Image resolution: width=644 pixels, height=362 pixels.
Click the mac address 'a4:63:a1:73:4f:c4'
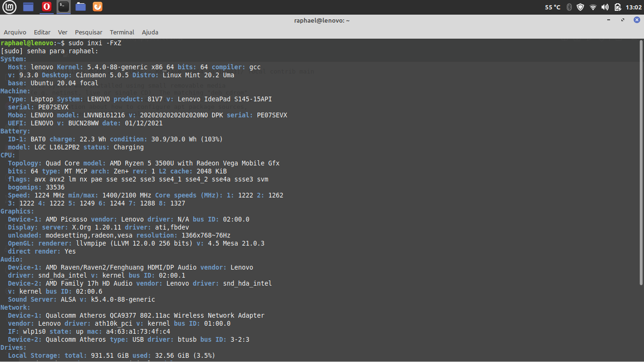tap(138, 331)
